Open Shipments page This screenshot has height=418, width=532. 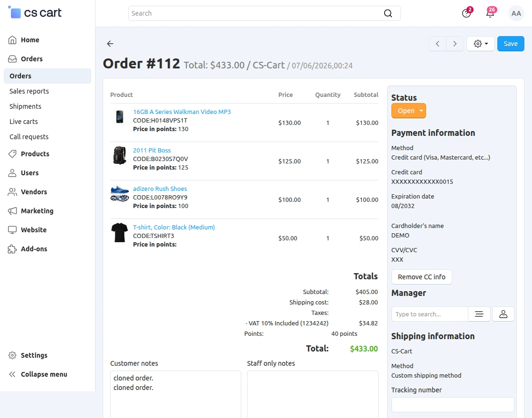pos(26,106)
